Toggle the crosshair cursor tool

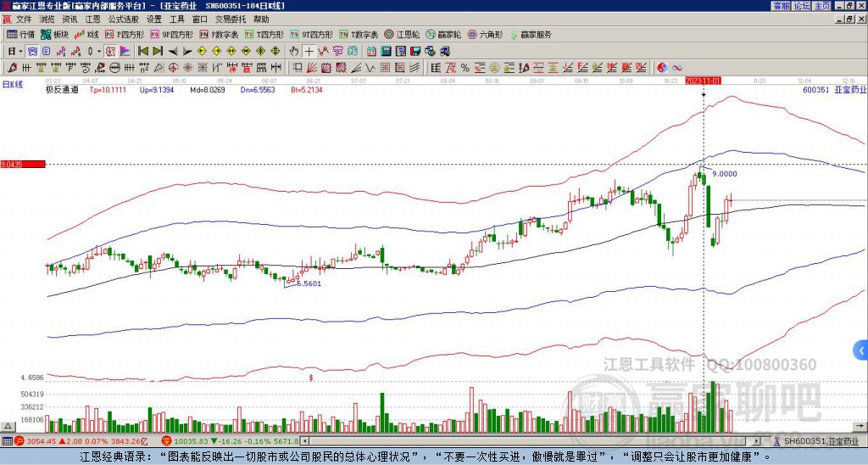click(309, 52)
